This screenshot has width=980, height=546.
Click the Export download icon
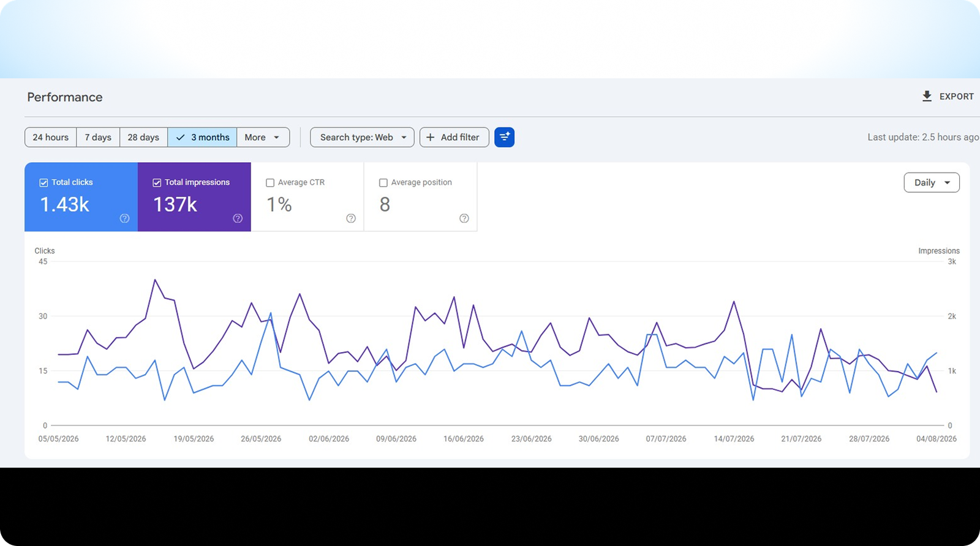click(x=927, y=96)
